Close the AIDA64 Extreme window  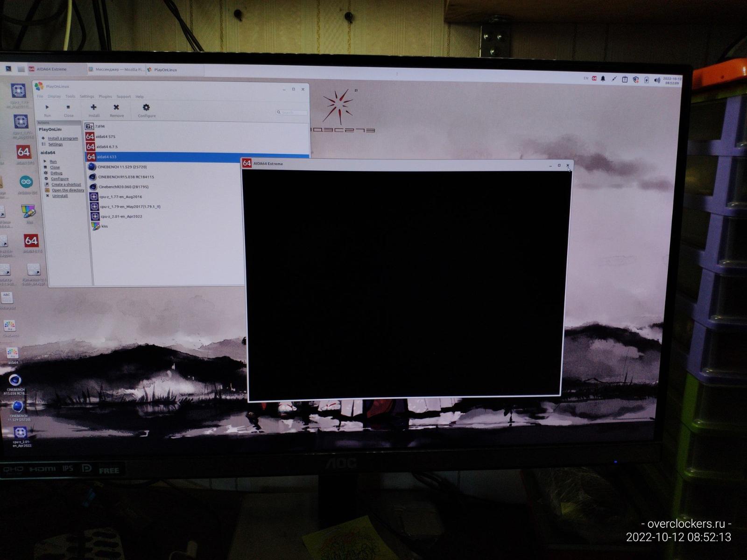click(x=568, y=165)
